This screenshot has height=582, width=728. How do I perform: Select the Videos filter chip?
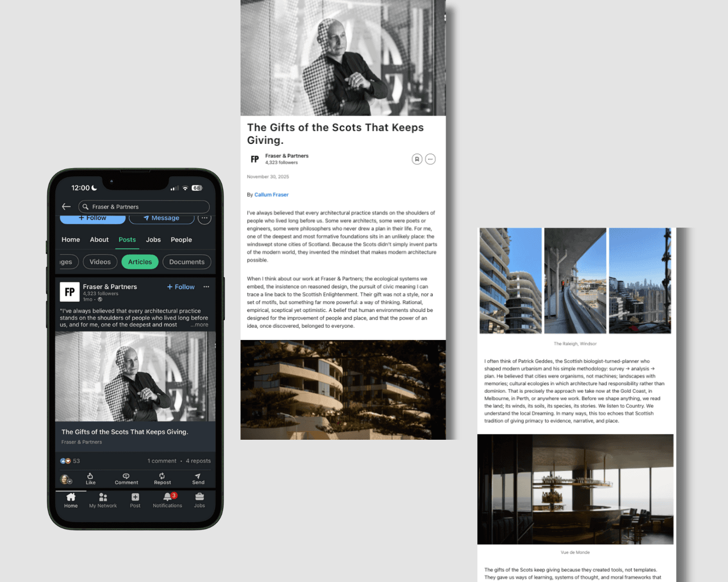(x=100, y=262)
